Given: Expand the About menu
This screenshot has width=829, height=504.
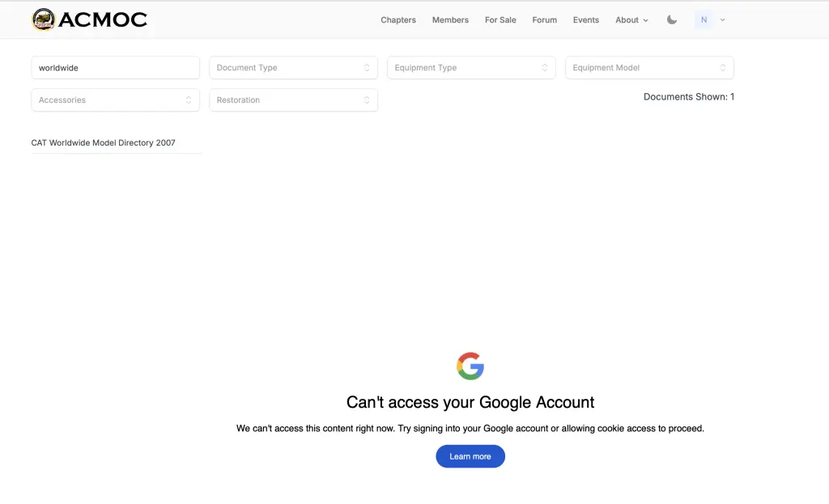Looking at the screenshot, I should click(x=631, y=19).
